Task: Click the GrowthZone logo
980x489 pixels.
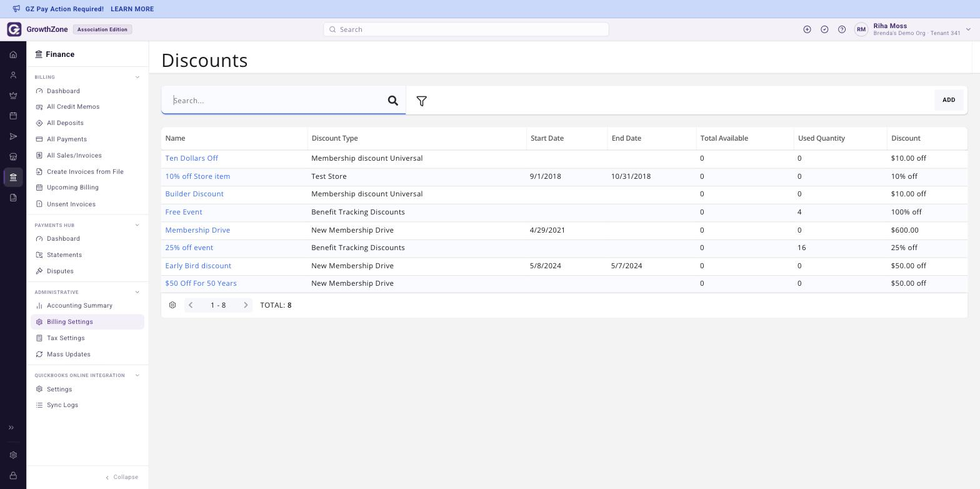Action: point(14,29)
